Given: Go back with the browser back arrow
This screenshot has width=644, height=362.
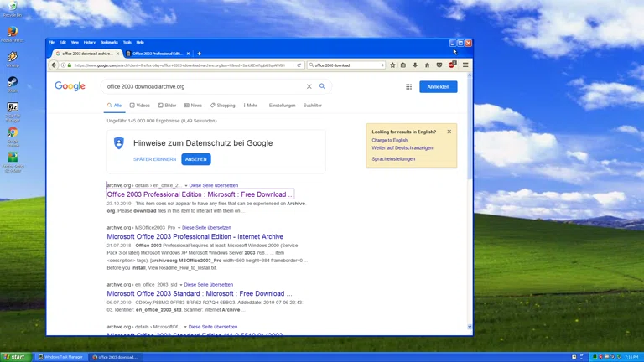Looking at the screenshot, I should [54, 65].
